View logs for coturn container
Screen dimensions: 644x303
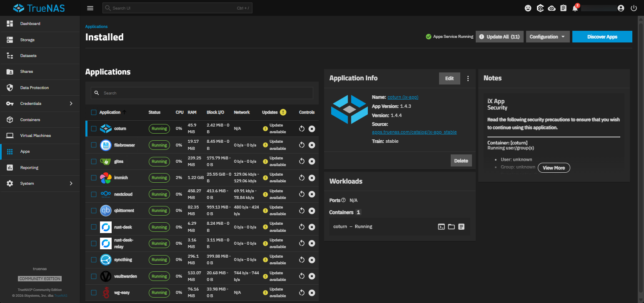(461, 227)
